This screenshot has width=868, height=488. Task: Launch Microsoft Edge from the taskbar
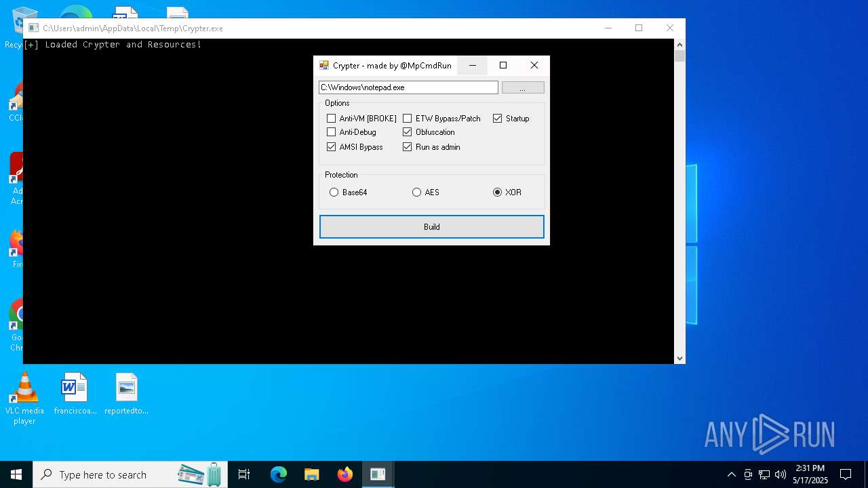click(279, 474)
